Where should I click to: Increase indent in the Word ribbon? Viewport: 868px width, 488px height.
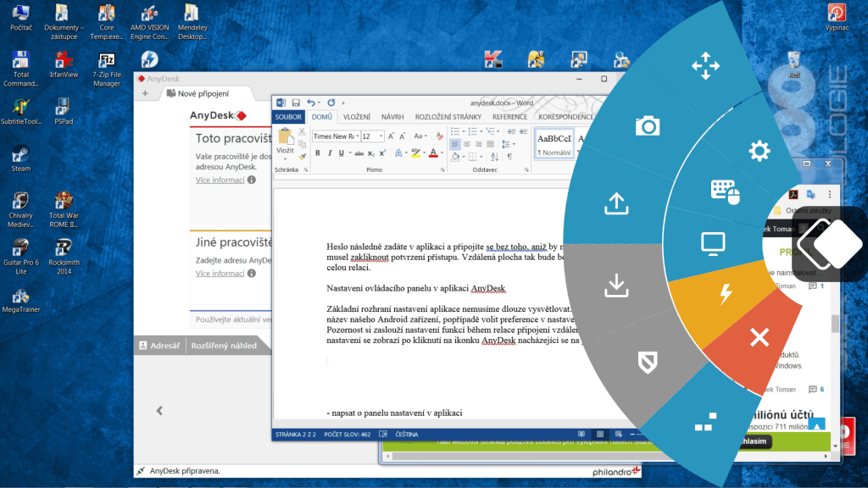point(524,131)
